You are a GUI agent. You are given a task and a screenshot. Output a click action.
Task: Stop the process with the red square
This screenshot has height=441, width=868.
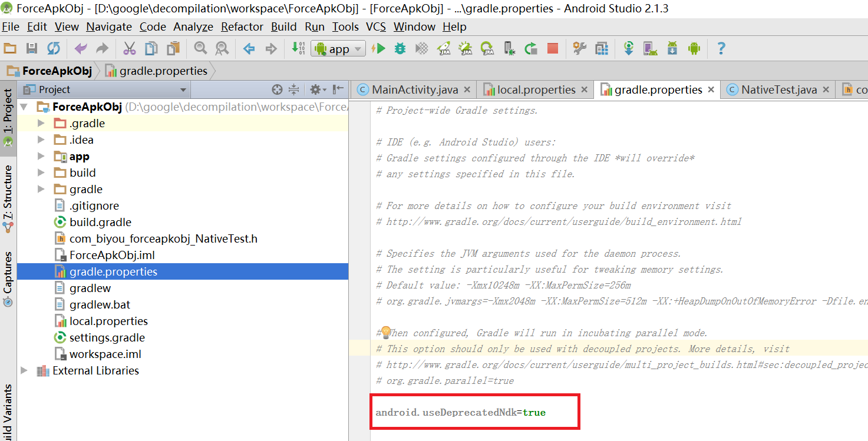553,48
